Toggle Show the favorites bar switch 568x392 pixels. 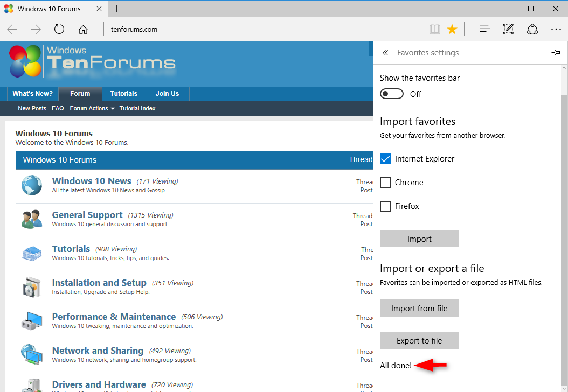[392, 94]
